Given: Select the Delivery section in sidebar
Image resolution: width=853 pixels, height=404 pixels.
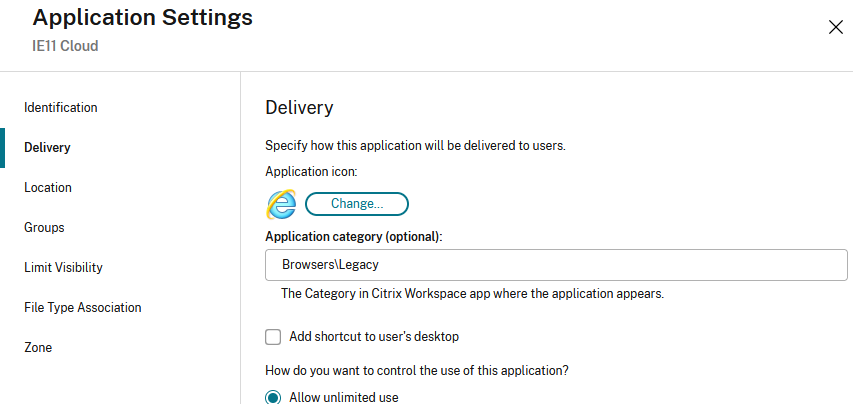Looking at the screenshot, I should click(47, 147).
